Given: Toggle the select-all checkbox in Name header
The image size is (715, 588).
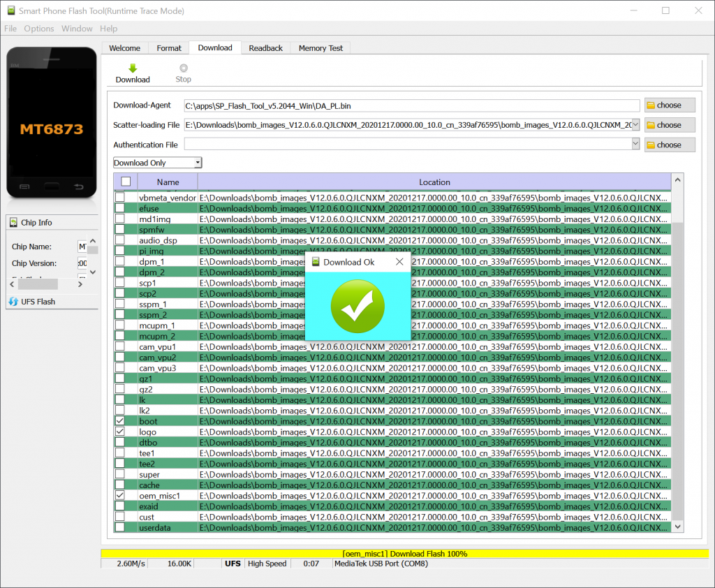Looking at the screenshot, I should (126, 182).
